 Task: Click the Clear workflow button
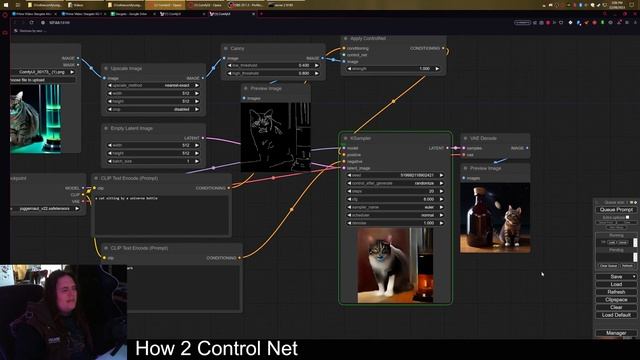[616, 307]
